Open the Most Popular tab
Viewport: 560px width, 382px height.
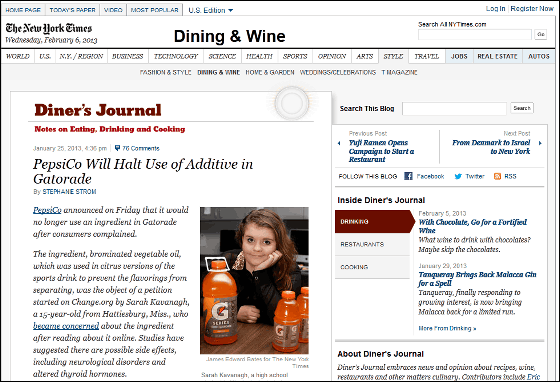(x=155, y=10)
